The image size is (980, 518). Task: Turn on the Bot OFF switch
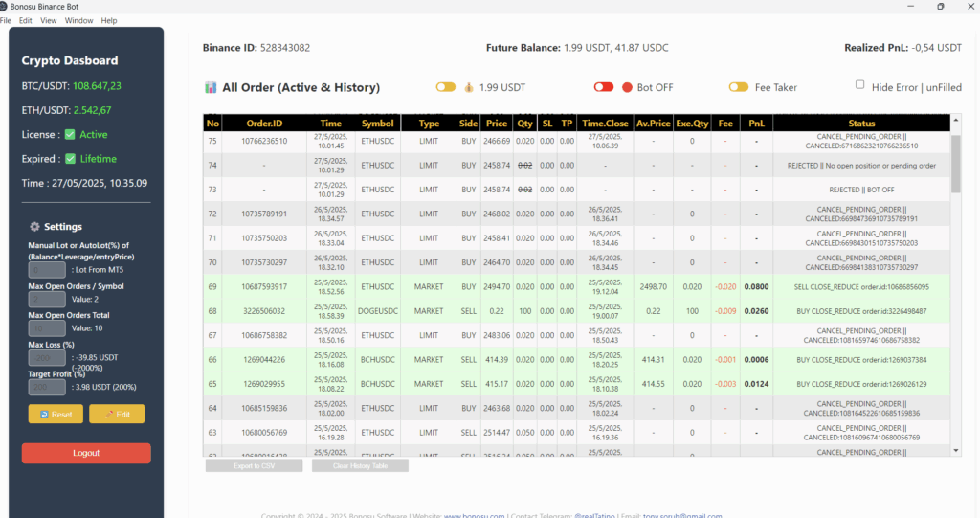604,87
